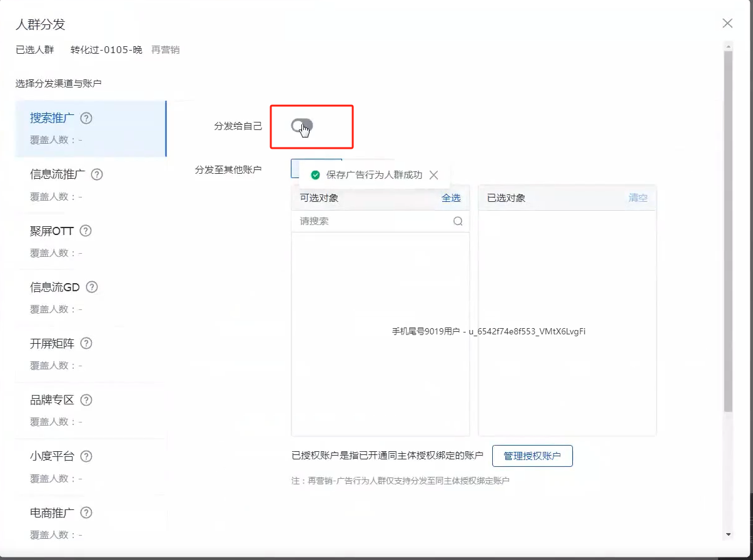Open help icon next to 信息流推广
Image resolution: width=753 pixels, height=560 pixels.
(x=97, y=174)
